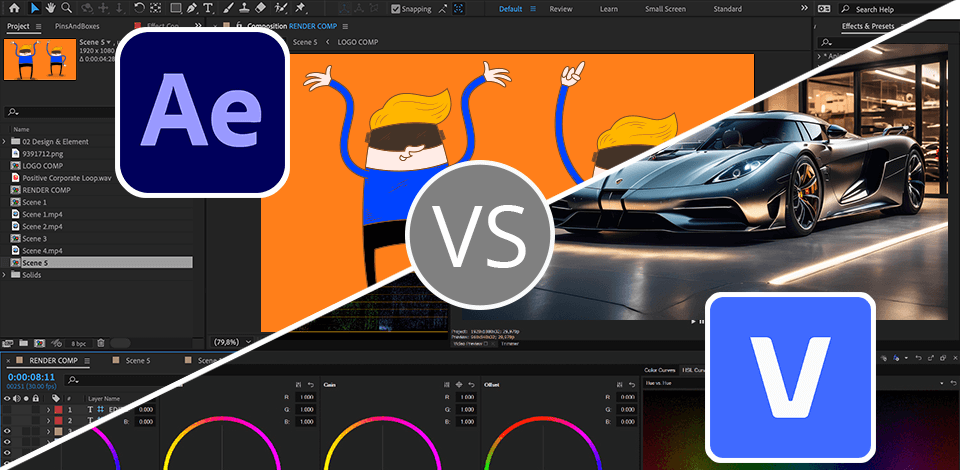Click the Video eye column header icon
Screen dimensions: 960x470
tap(7, 398)
